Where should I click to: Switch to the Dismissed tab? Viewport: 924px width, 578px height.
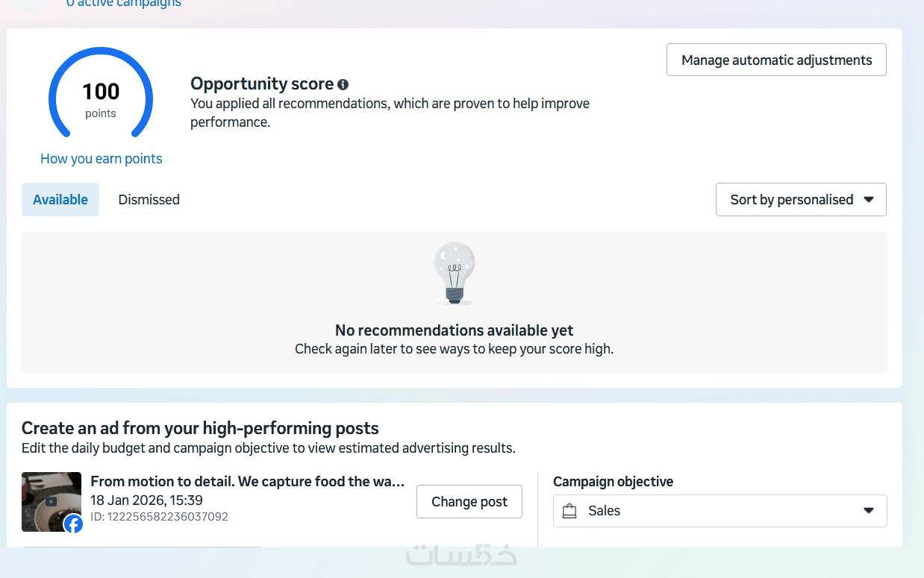point(149,200)
